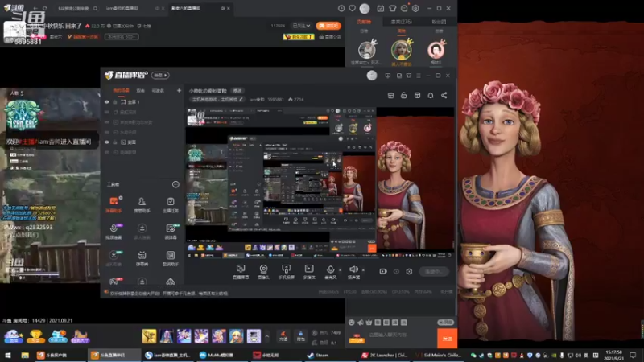Click the user avatar in companion title bar
The width and height of the screenshot is (644, 362).
click(372, 76)
